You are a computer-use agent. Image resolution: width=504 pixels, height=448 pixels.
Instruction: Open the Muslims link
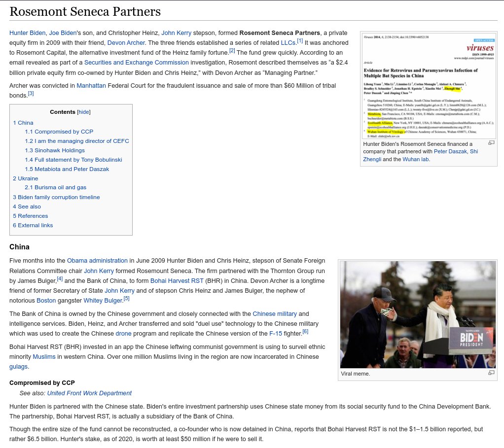click(44, 356)
